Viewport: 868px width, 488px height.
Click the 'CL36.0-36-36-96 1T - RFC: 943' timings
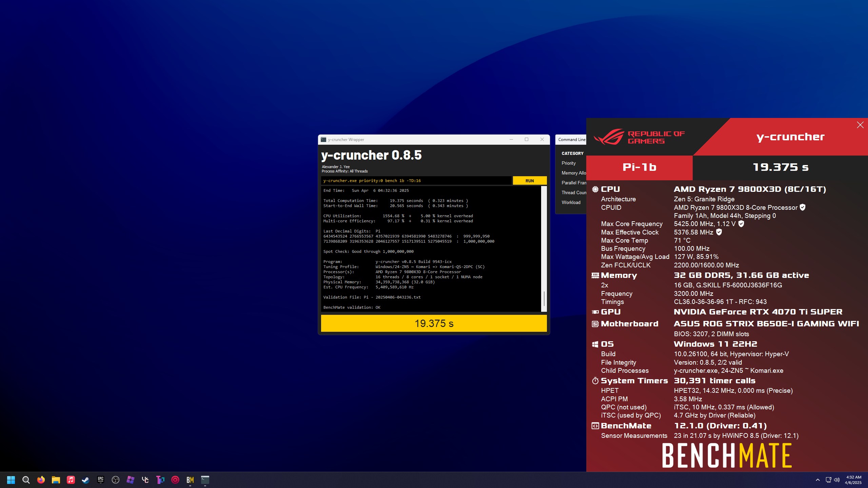pyautogui.click(x=720, y=302)
